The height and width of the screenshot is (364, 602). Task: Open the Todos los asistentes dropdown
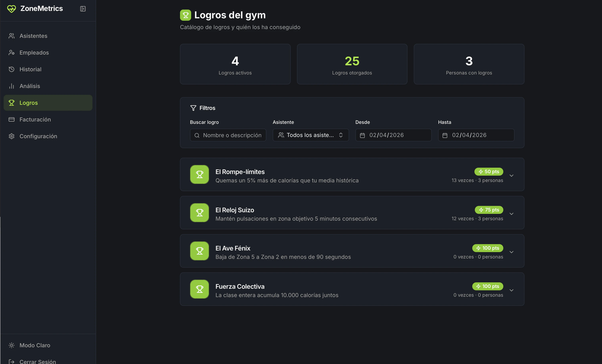[311, 135]
